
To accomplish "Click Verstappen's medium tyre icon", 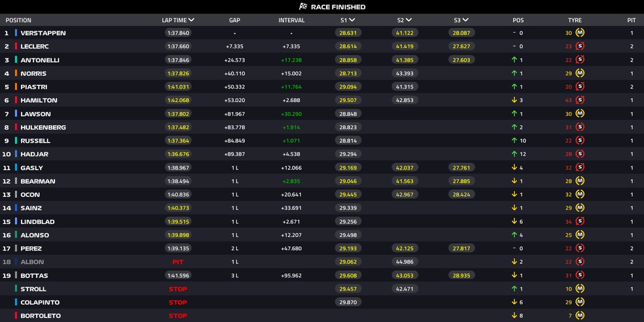I will [x=580, y=33].
